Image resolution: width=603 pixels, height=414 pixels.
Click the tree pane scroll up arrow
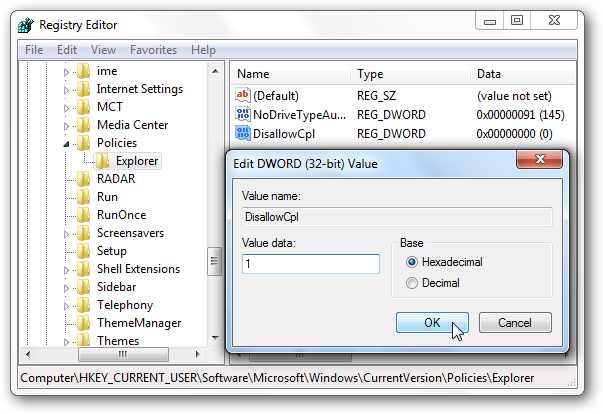tap(215, 71)
